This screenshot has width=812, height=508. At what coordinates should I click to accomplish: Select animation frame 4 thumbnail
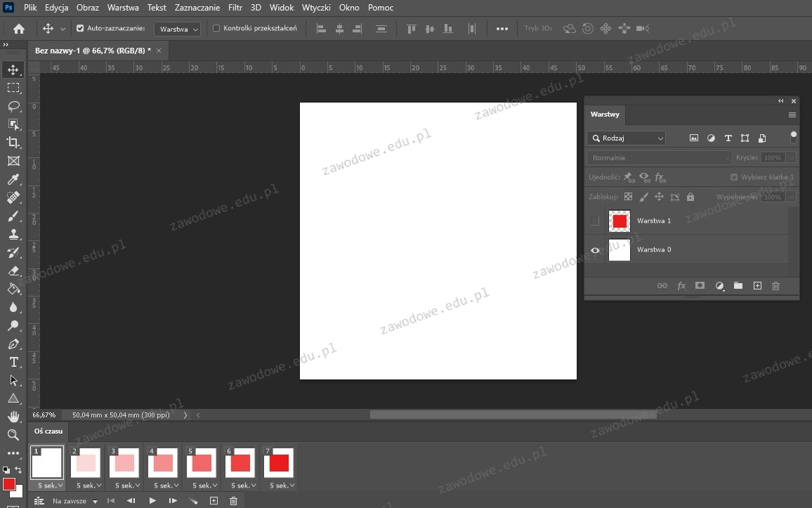pyautogui.click(x=163, y=462)
